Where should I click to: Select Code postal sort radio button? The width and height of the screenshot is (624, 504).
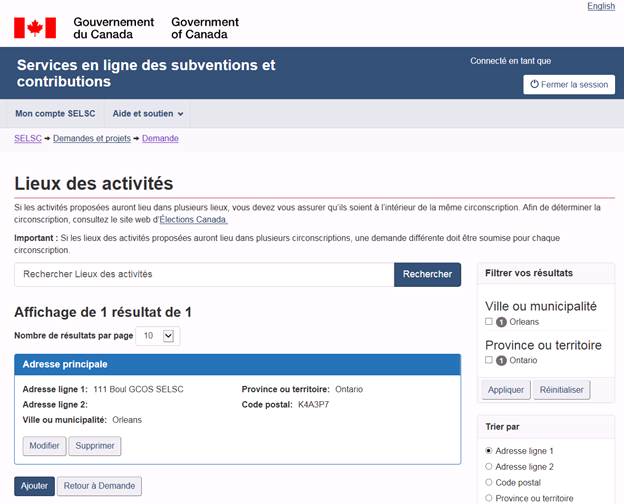click(489, 482)
